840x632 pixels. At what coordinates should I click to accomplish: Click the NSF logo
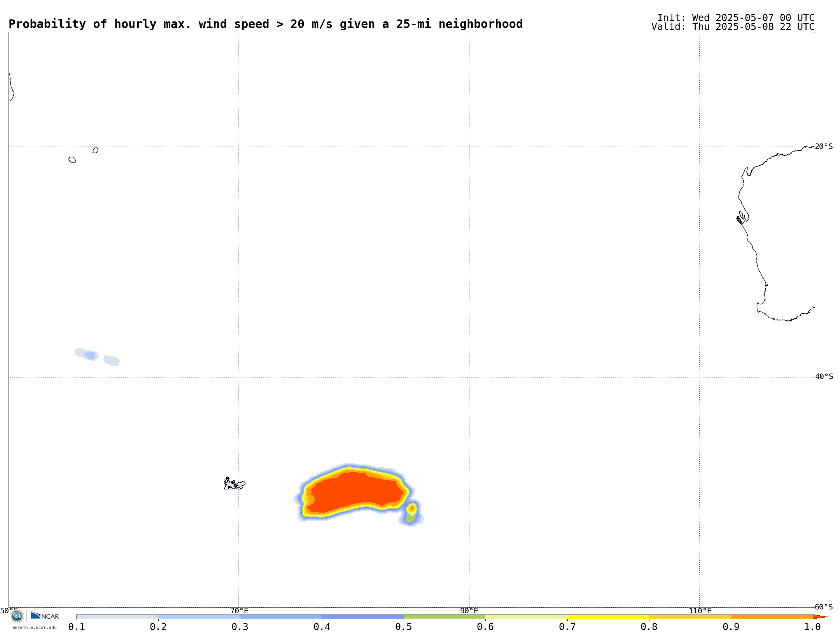(x=17, y=616)
